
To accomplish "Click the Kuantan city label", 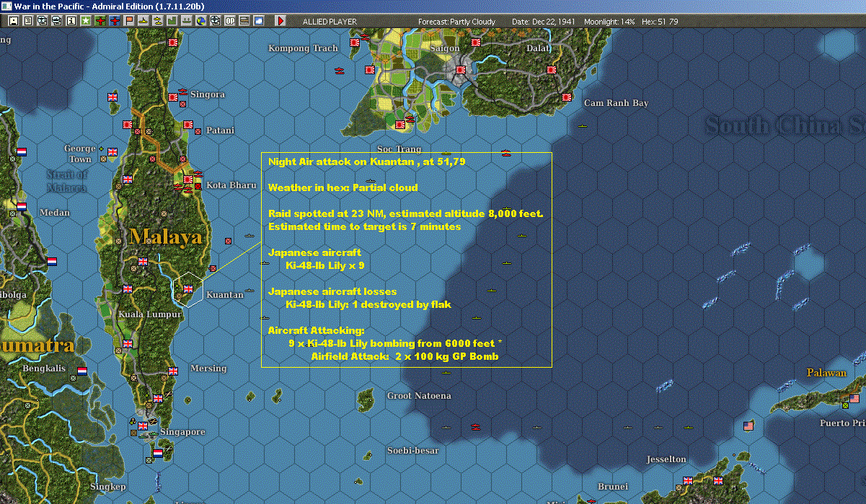I will click(225, 295).
